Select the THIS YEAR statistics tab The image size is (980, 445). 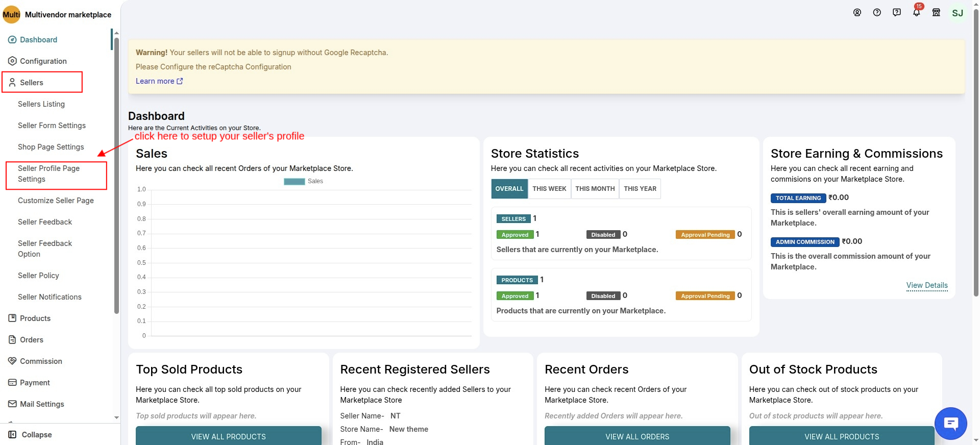[640, 189]
